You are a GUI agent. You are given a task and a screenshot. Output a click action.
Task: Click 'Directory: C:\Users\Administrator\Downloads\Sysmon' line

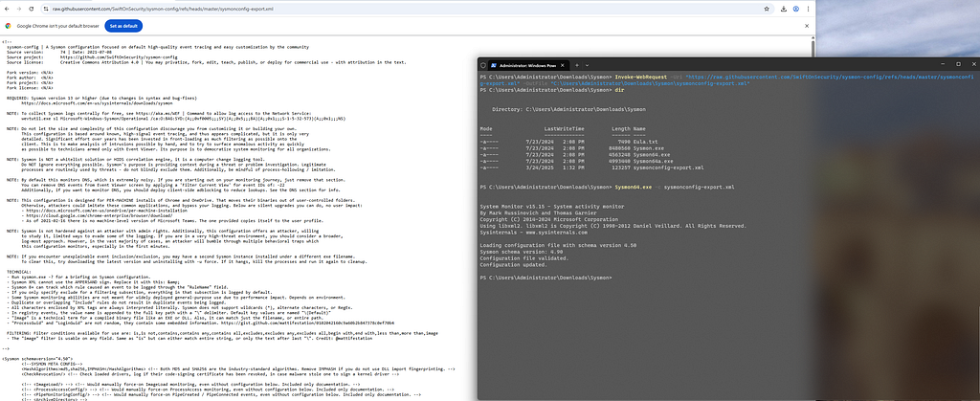pos(568,109)
